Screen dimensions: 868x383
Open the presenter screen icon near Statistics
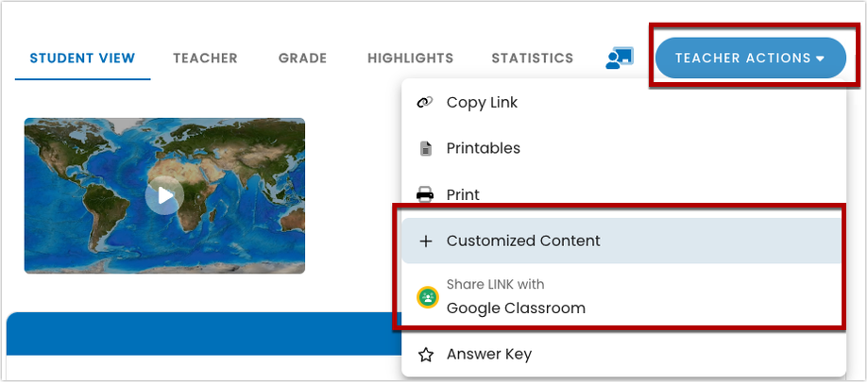(620, 58)
